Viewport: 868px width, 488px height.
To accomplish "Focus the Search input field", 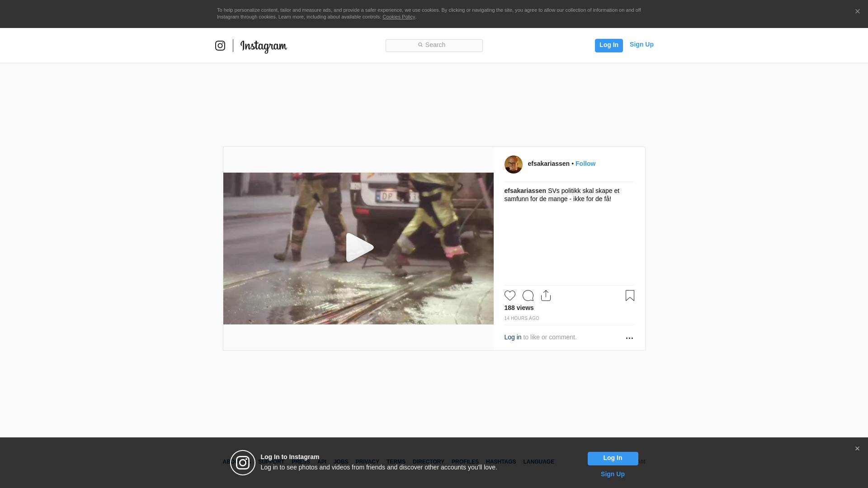I will pos(434,45).
